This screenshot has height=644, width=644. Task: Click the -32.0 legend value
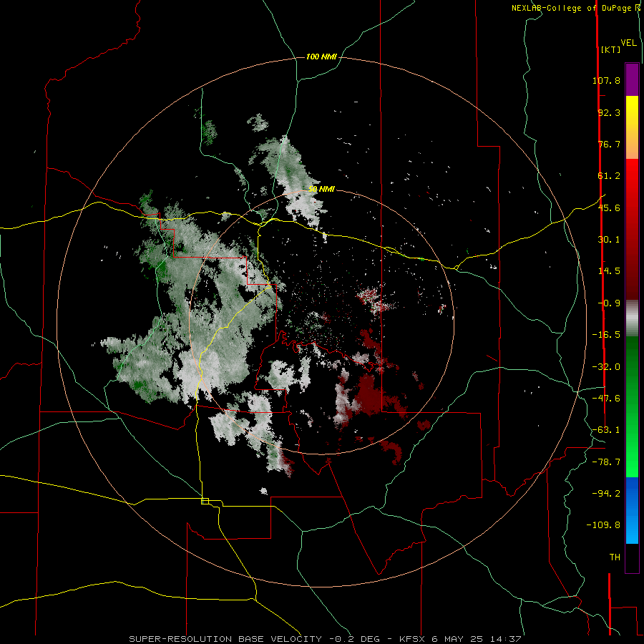point(606,367)
